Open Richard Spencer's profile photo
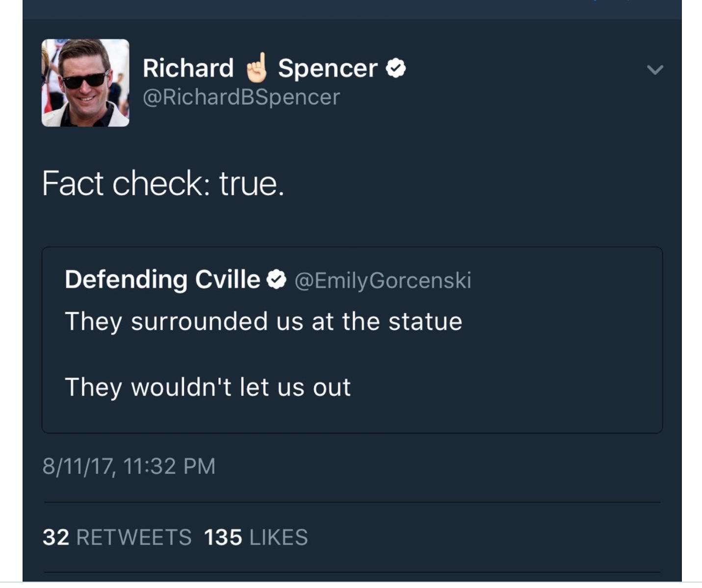 coord(85,83)
